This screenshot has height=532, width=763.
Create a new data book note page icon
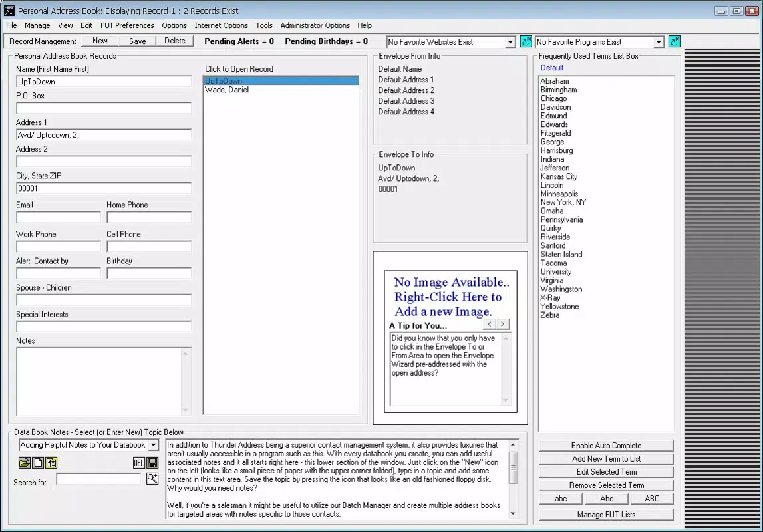[x=38, y=462]
